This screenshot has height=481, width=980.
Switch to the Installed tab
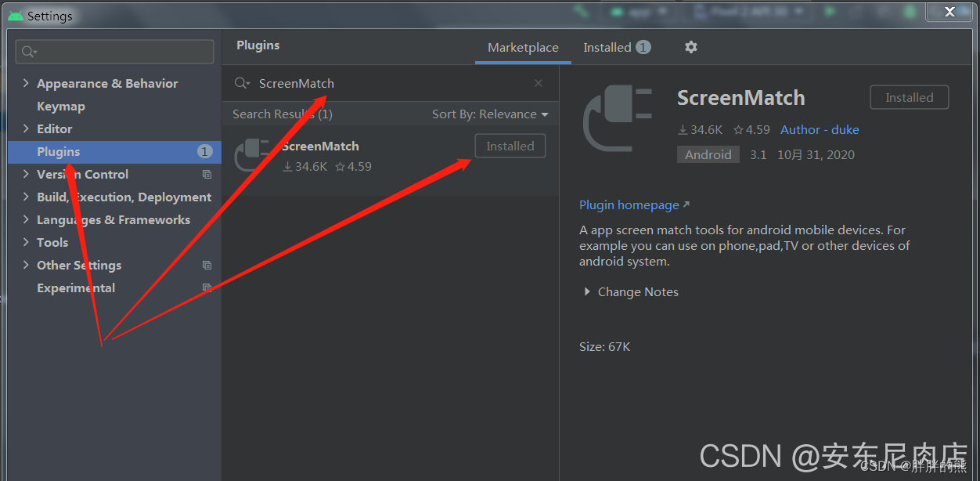608,47
